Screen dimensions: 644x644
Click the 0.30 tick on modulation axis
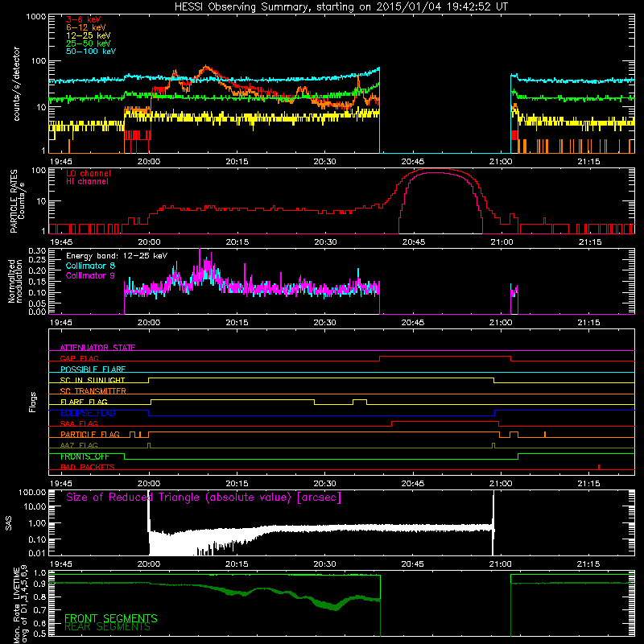click(x=37, y=251)
